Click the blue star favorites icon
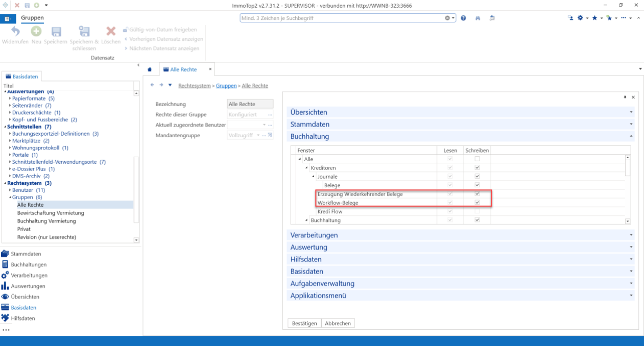Image resolution: width=644 pixels, height=346 pixels. tap(594, 18)
